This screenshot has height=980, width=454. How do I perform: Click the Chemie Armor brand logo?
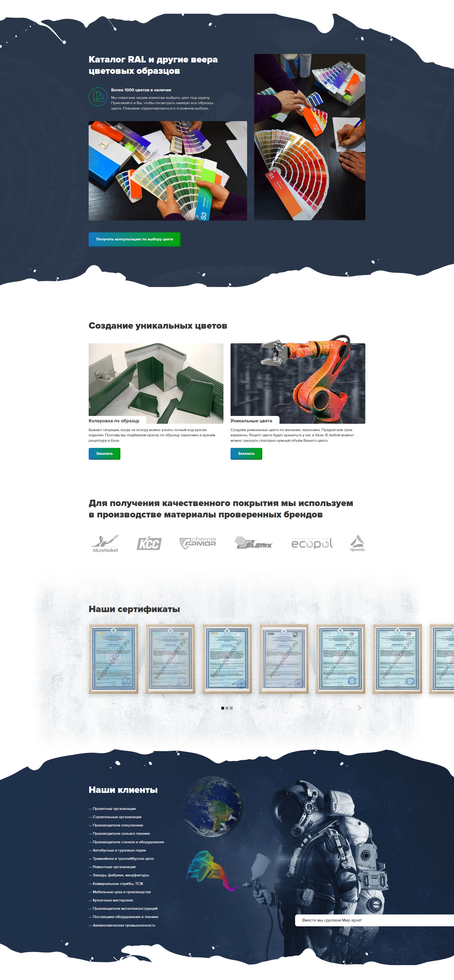pyautogui.click(x=198, y=543)
